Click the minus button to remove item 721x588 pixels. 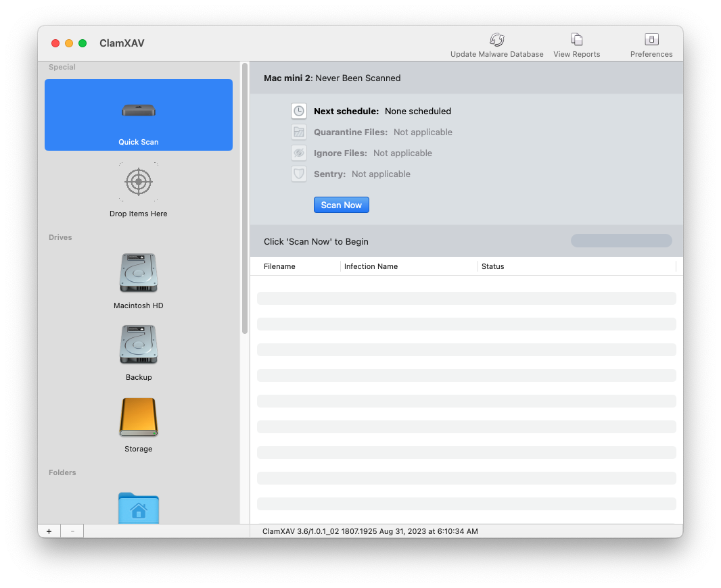coord(72,531)
